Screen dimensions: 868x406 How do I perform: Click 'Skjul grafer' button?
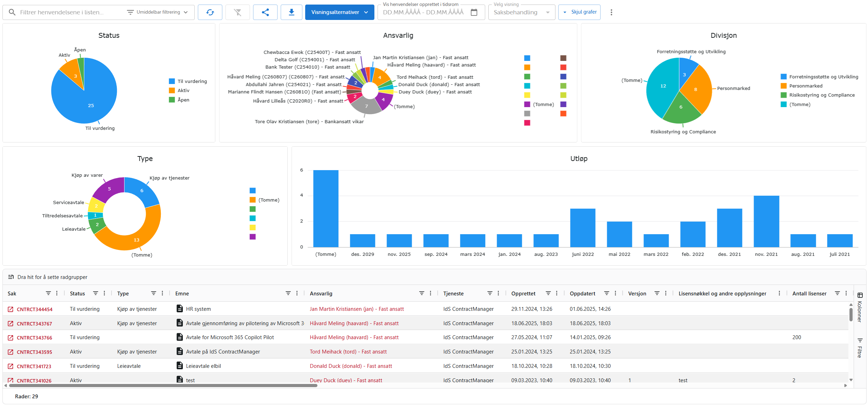pyautogui.click(x=579, y=12)
